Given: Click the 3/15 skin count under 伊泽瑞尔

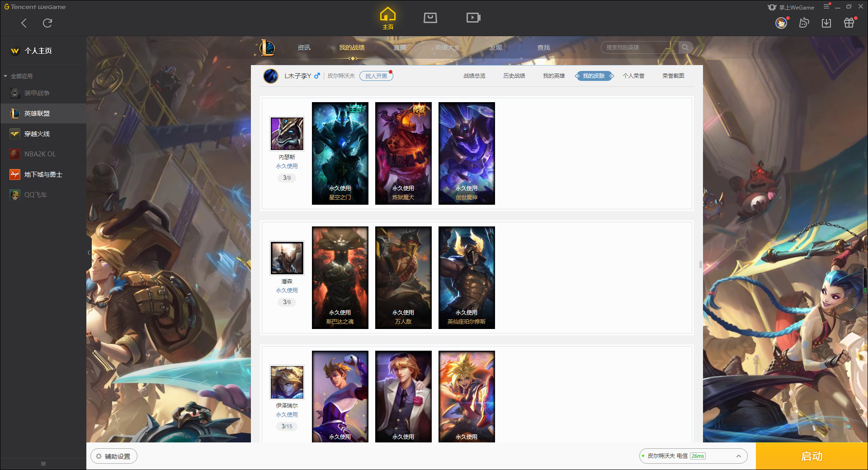Looking at the screenshot, I should [x=287, y=426].
